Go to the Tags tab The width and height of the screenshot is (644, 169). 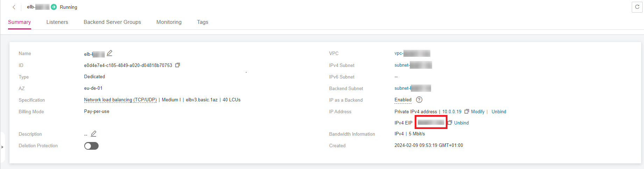[202, 22]
